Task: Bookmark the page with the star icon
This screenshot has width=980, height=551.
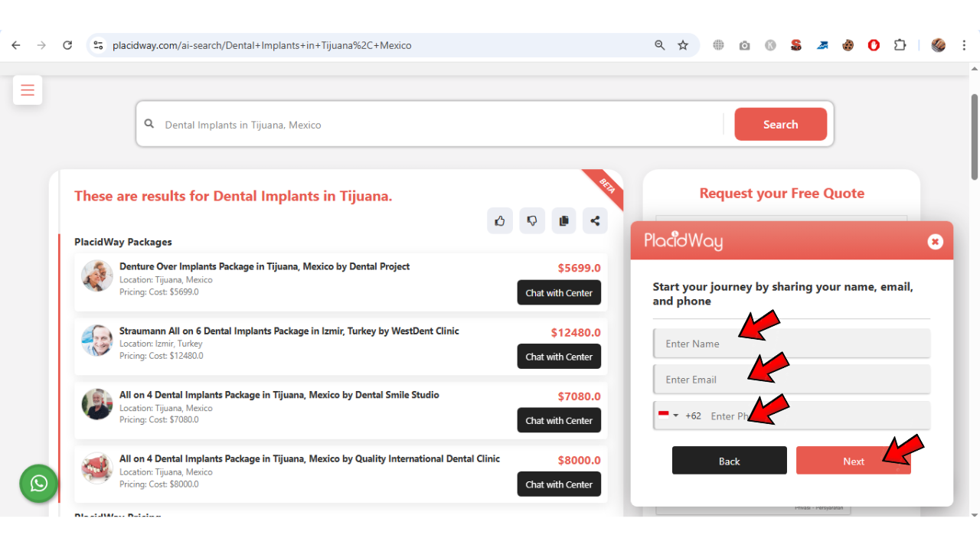Action: [x=682, y=45]
